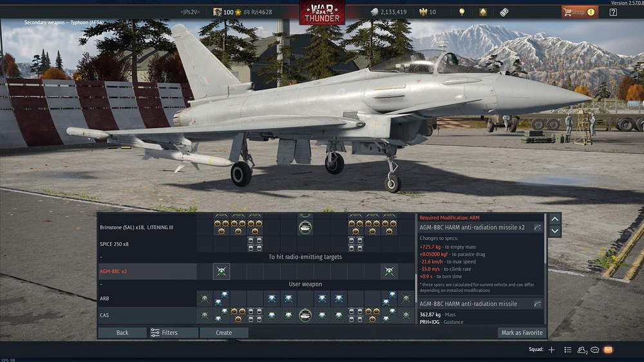This screenshot has width=644, height=362.
Task: Select the leftmost wingtip slot in ARB row
Action: 205,298
